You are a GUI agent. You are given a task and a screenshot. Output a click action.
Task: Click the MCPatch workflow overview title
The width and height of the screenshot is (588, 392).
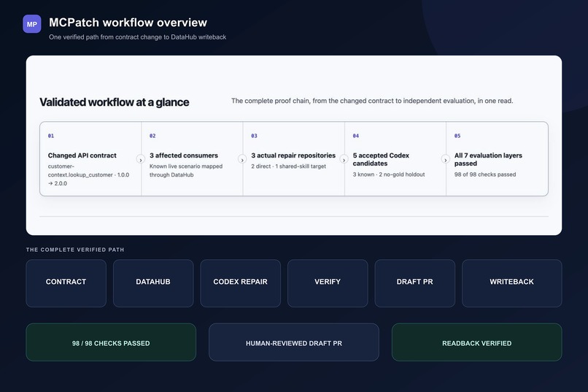pos(128,23)
